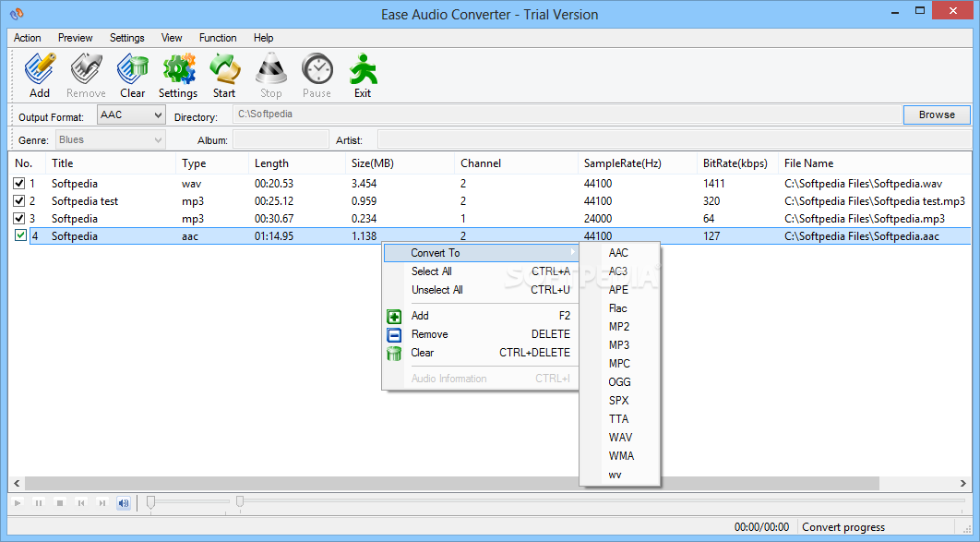Image resolution: width=980 pixels, height=542 pixels.
Task: Click the previous track player button
Action: click(81, 502)
